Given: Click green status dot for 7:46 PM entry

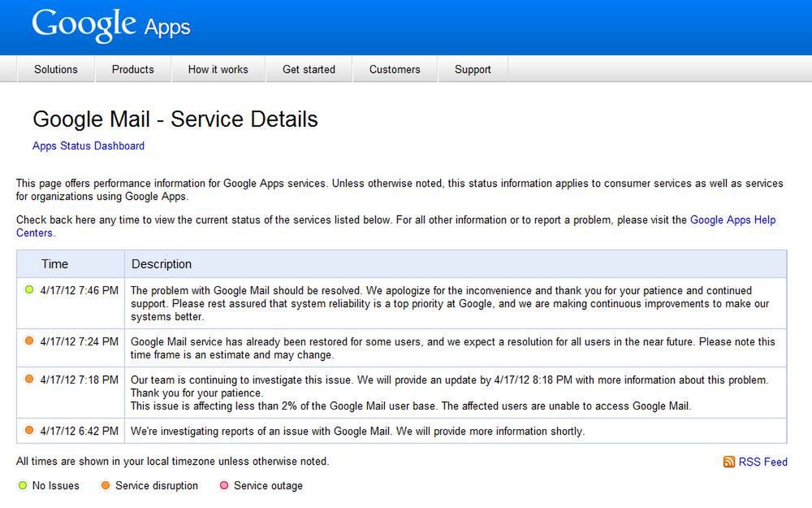Looking at the screenshot, I should [x=29, y=290].
